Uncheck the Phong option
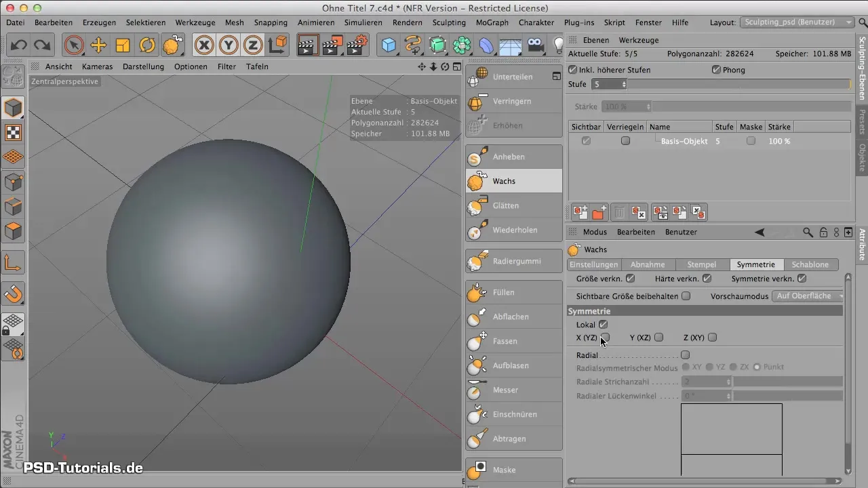Image resolution: width=868 pixels, height=488 pixels. (716, 70)
